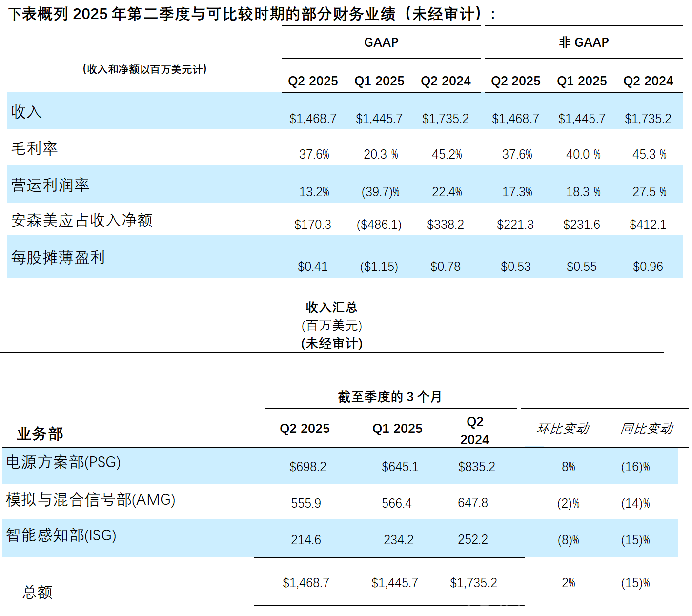This screenshot has width=692, height=616.
Task: Click the '每股摊薄盈利' row label
Action: pos(58,257)
